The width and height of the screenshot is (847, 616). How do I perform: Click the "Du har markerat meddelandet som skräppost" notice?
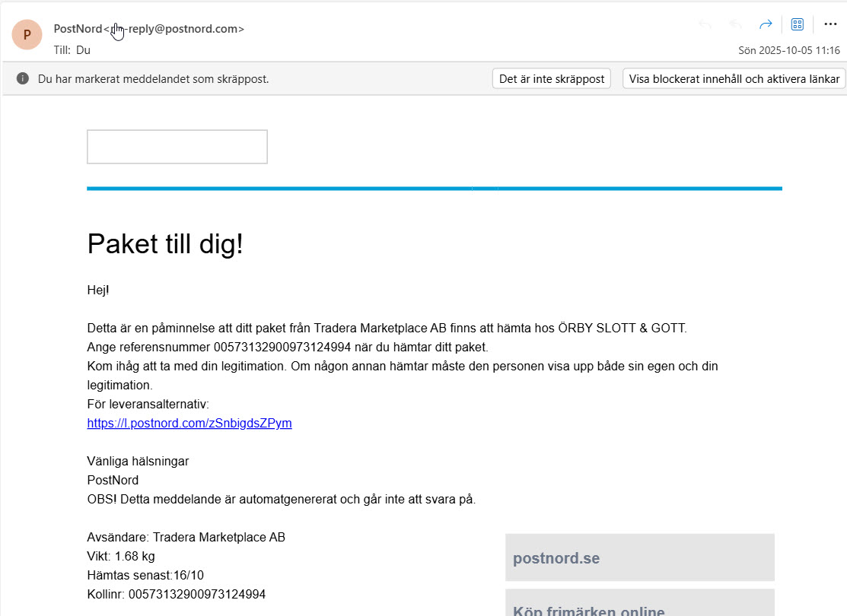click(x=153, y=78)
